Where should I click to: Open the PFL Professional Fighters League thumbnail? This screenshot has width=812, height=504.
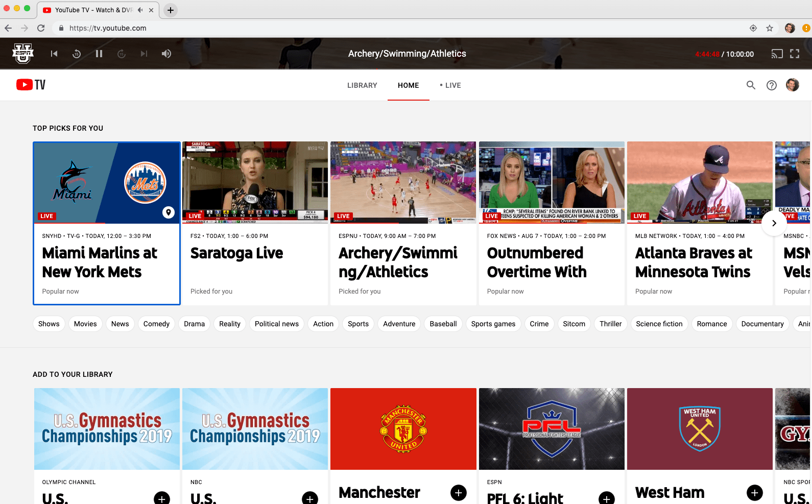point(552,429)
